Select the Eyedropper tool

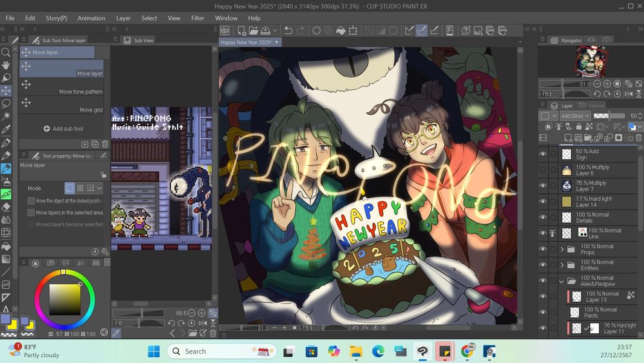[x=6, y=130]
